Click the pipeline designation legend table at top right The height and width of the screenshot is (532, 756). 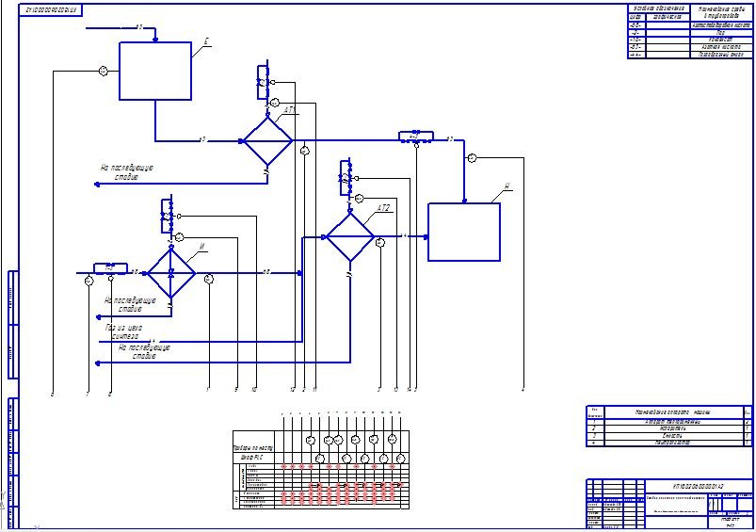(x=690, y=31)
